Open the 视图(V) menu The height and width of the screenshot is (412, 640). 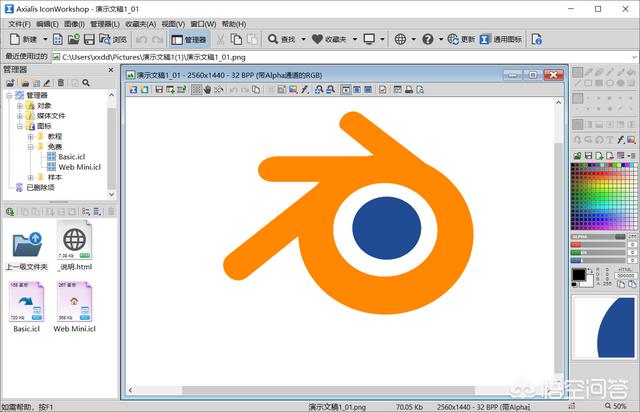[x=173, y=24]
